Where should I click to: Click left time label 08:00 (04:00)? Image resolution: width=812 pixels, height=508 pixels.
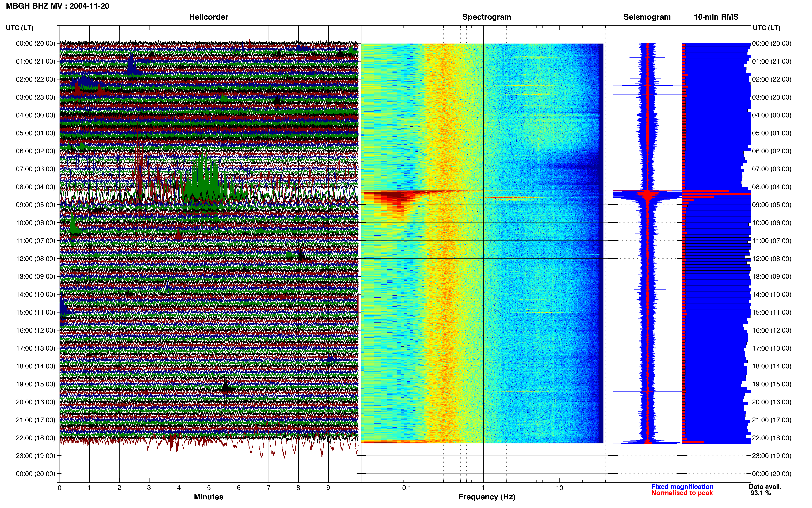36,187
